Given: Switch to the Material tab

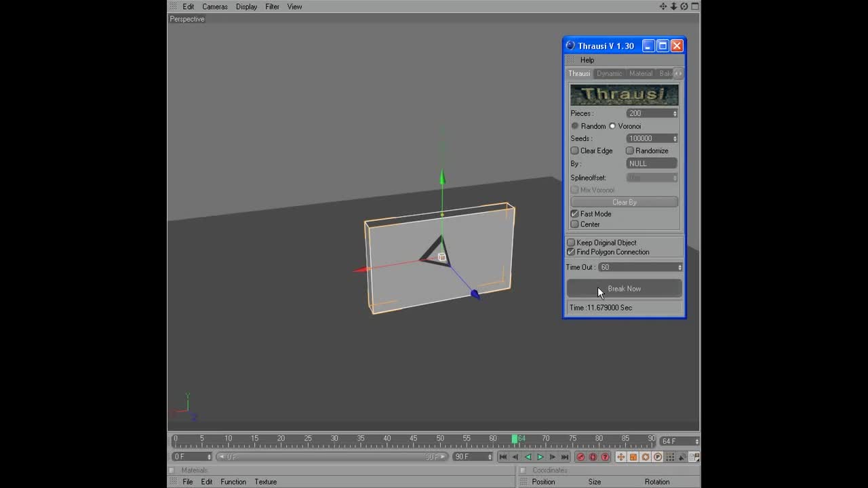Looking at the screenshot, I should [x=640, y=73].
